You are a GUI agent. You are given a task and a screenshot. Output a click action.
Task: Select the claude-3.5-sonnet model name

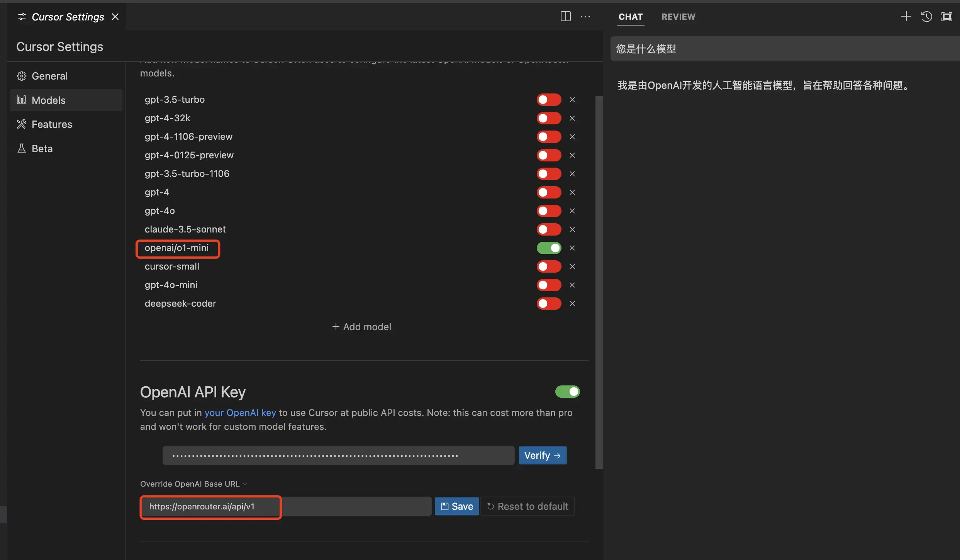(185, 229)
